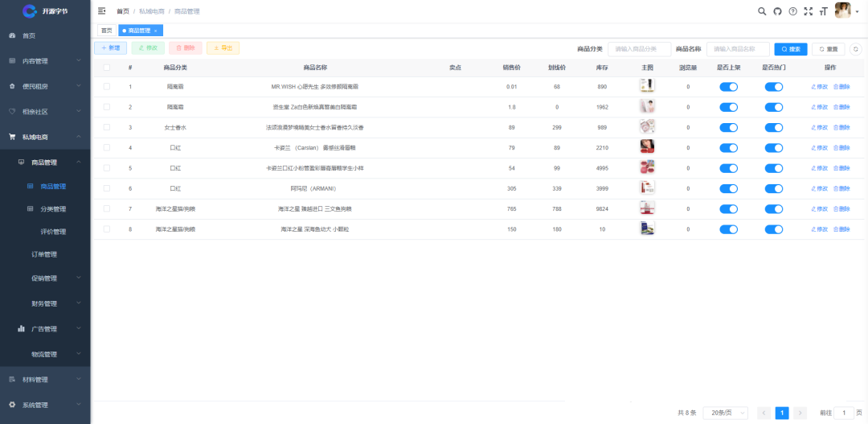Collapse sidebar with the hamburger icon
This screenshot has width=868, height=424.
click(101, 11)
